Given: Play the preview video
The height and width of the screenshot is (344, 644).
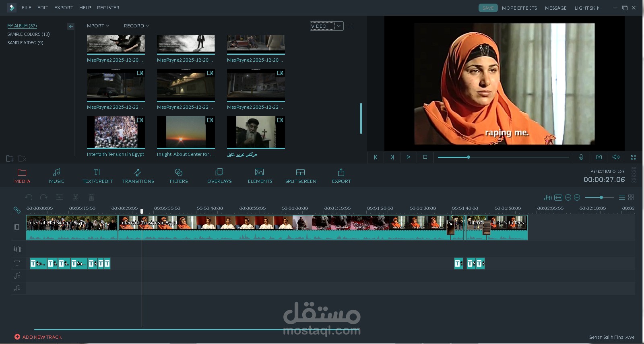Looking at the screenshot, I should pyautogui.click(x=409, y=157).
